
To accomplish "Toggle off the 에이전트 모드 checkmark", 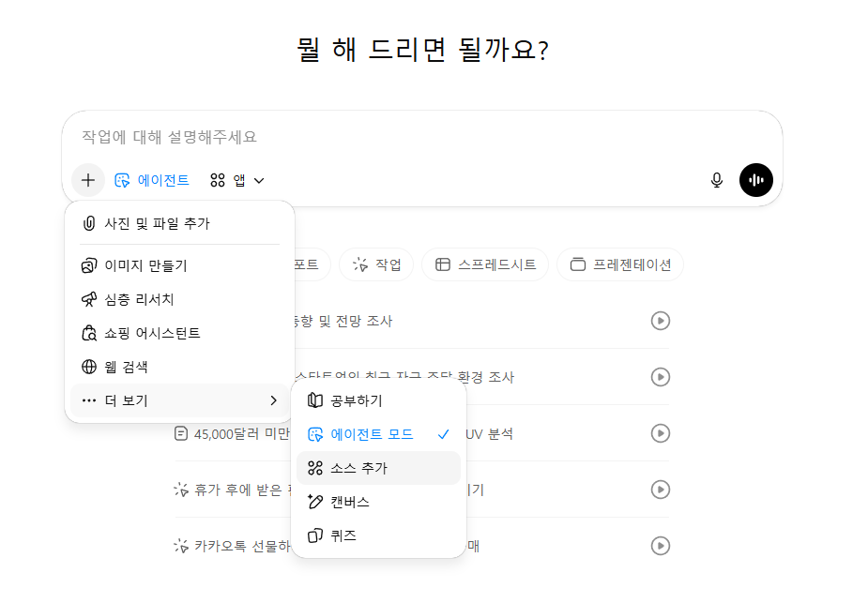I will pyautogui.click(x=440, y=434).
